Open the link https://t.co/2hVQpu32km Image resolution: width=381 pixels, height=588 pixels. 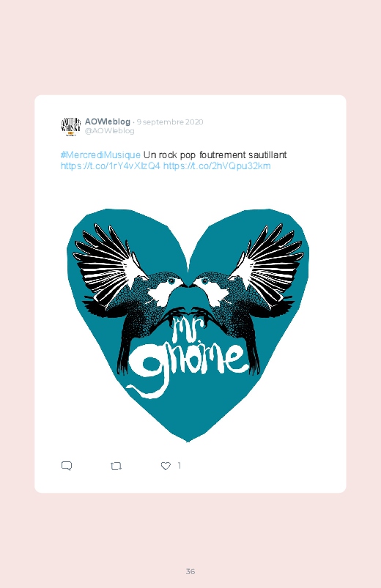pyautogui.click(x=217, y=166)
